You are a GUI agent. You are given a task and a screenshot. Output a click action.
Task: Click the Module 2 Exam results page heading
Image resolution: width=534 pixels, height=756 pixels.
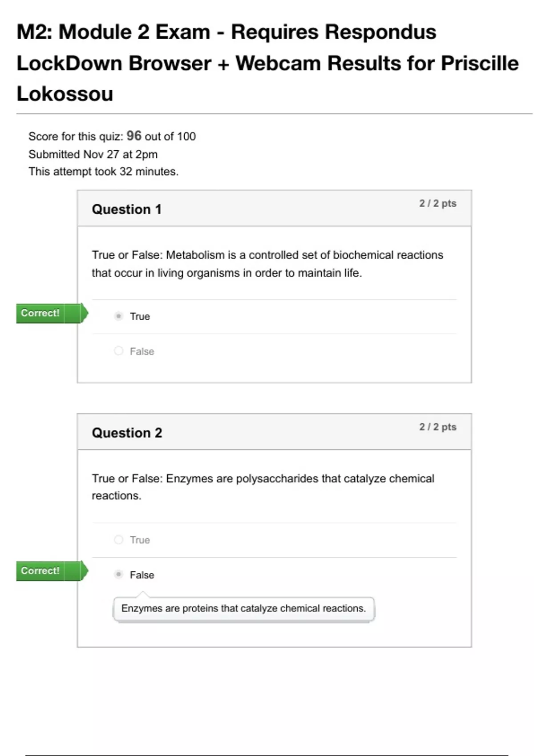[x=267, y=63]
